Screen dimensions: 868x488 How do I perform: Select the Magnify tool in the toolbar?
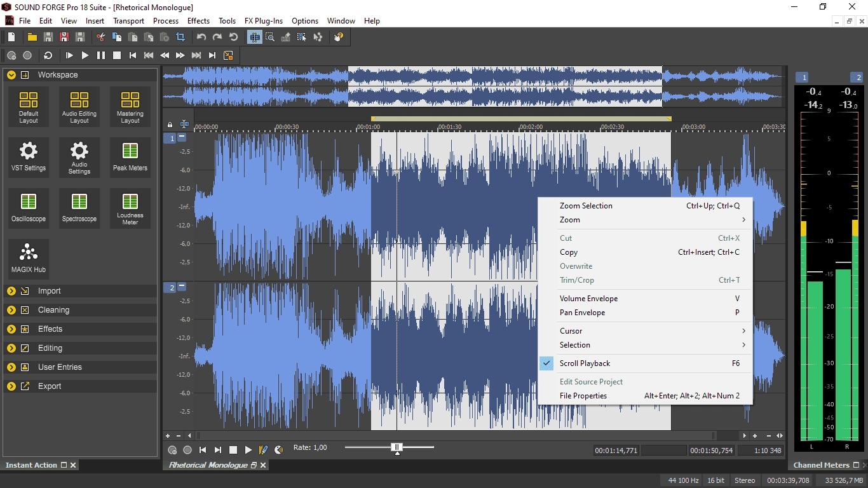[270, 37]
